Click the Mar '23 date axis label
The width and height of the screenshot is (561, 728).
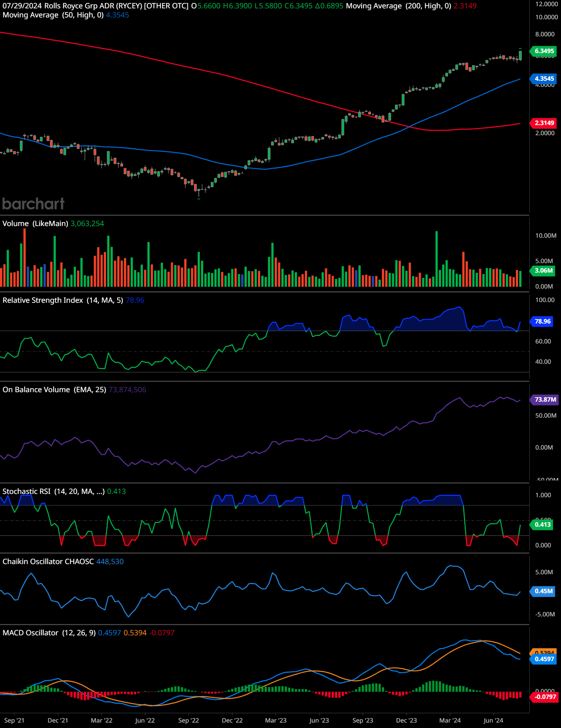click(275, 720)
